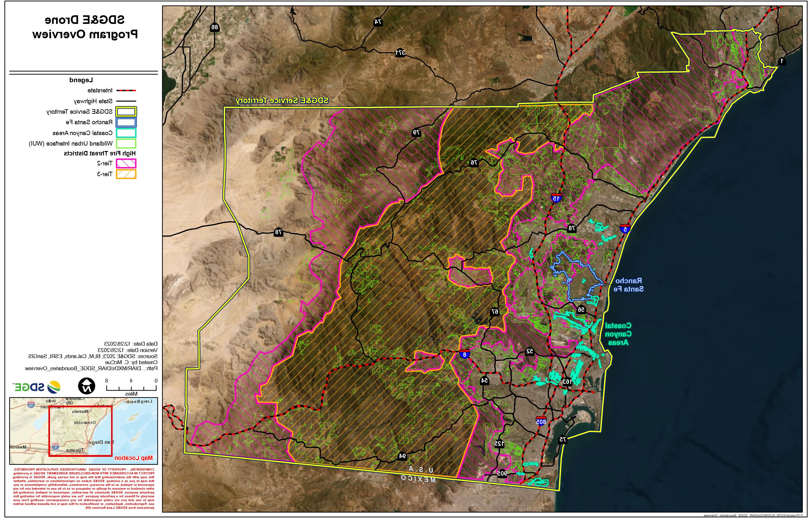Click the 'SDG&E Drone Program Overview' title
This screenshot has height=518, width=812.
pyautogui.click(x=85, y=27)
